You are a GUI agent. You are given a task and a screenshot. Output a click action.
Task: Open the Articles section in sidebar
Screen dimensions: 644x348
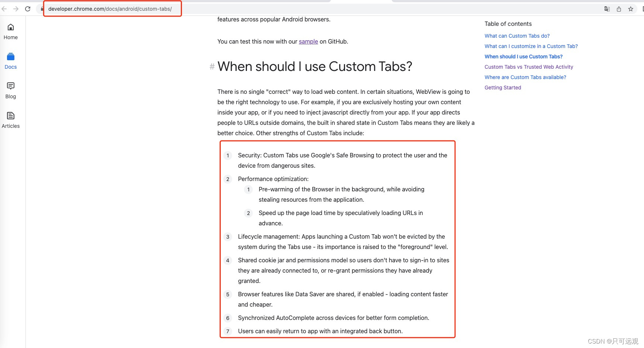click(x=11, y=120)
